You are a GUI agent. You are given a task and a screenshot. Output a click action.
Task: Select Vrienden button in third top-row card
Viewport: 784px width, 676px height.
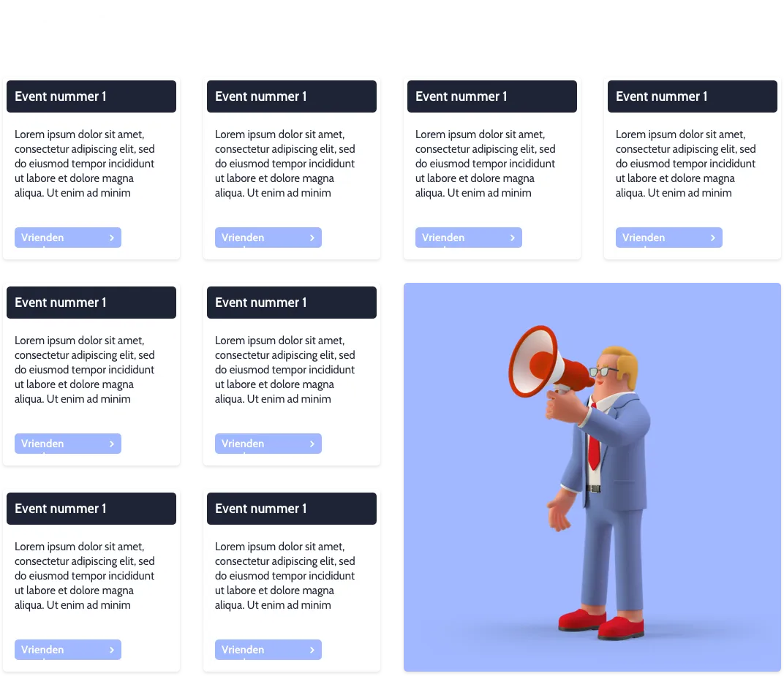[x=469, y=238]
